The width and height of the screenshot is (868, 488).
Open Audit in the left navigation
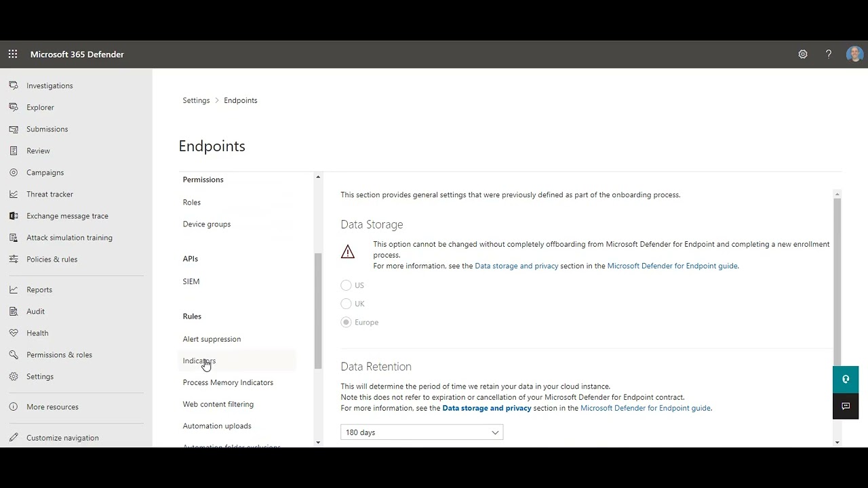coord(35,311)
